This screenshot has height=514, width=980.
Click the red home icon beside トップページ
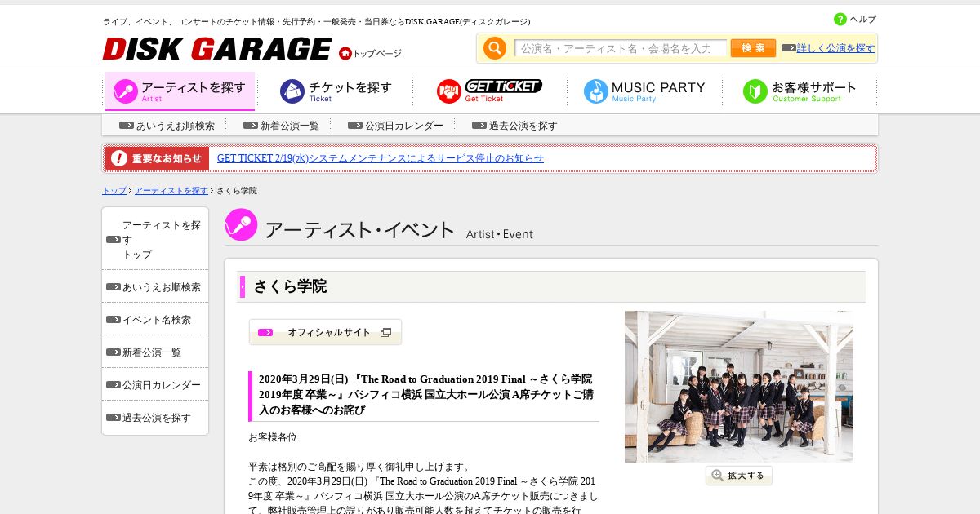(x=345, y=53)
